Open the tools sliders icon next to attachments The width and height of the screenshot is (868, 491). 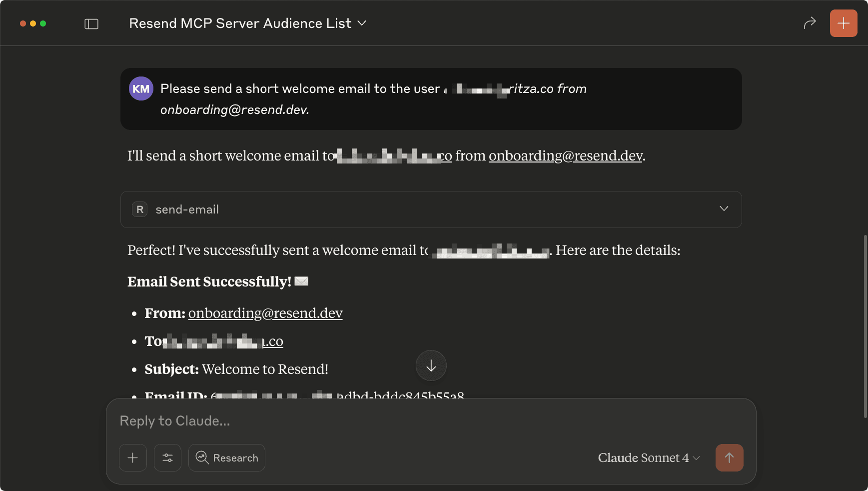tap(167, 457)
